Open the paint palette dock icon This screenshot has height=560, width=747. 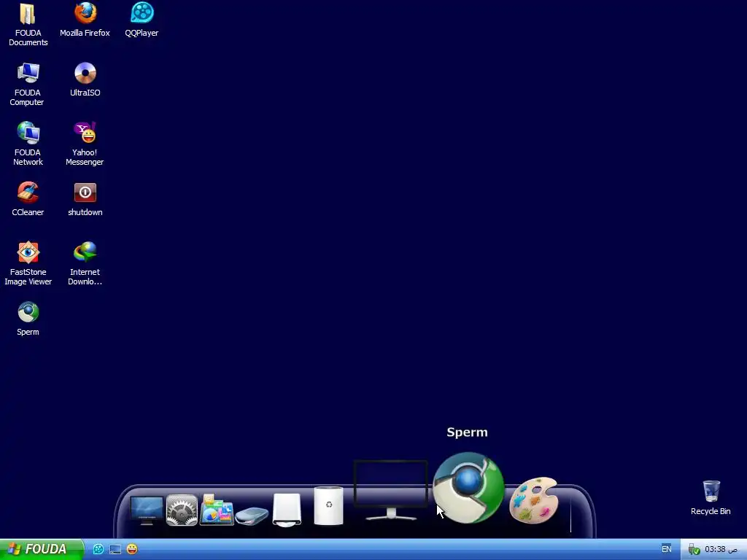pos(533,500)
